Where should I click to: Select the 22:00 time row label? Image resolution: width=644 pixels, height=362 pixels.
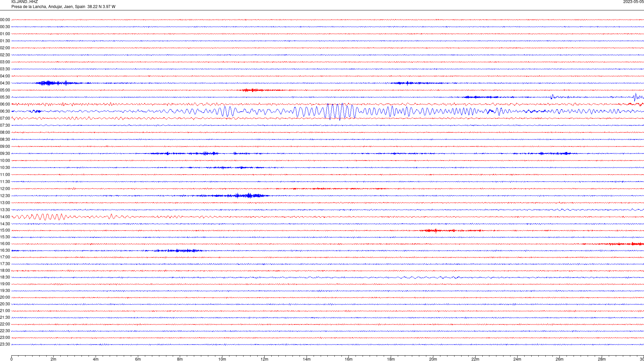click(5, 324)
